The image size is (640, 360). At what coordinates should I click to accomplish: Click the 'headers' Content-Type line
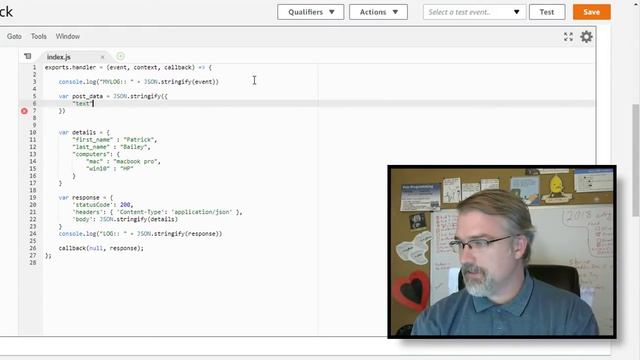pyautogui.click(x=157, y=212)
